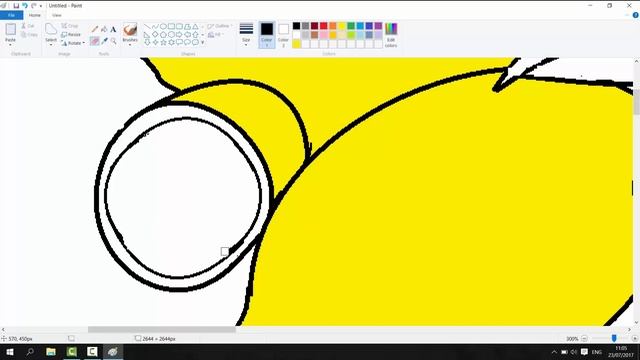Screen dimensions: 640x360
Task: Select the Magnifier tool
Action: pyautogui.click(x=113, y=41)
